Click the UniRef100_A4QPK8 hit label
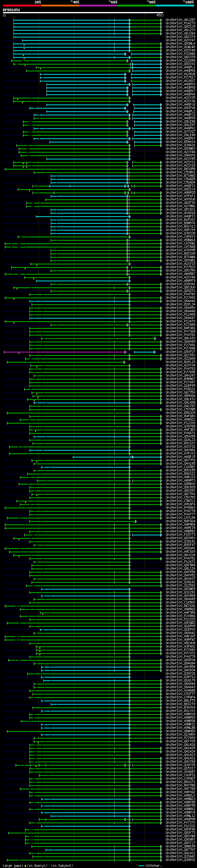 (180, 88)
